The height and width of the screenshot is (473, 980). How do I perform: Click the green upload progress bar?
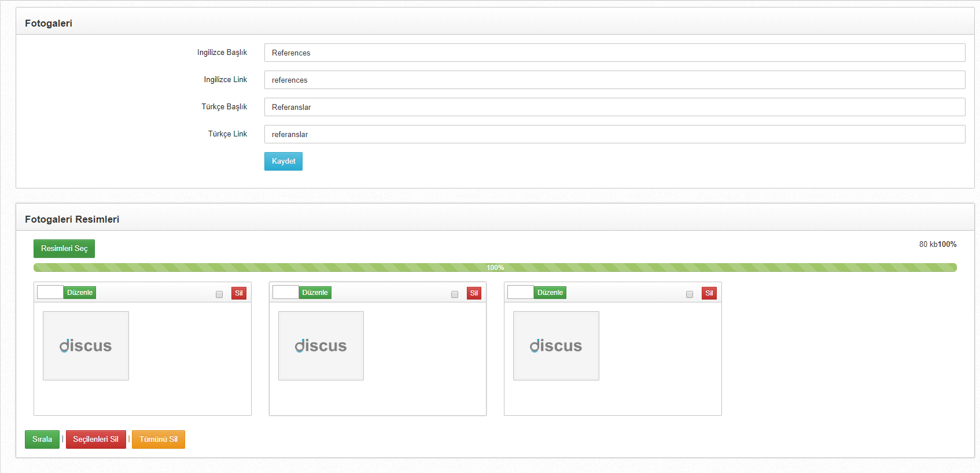point(495,267)
